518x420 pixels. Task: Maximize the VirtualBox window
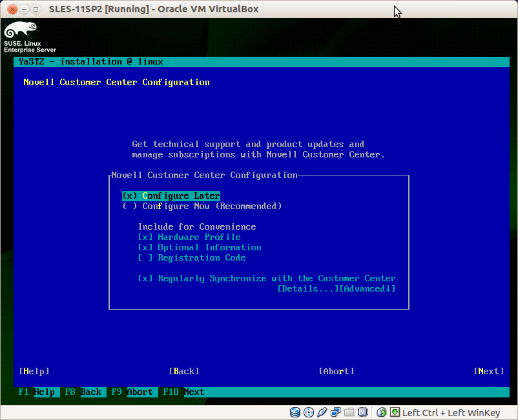click(36, 9)
